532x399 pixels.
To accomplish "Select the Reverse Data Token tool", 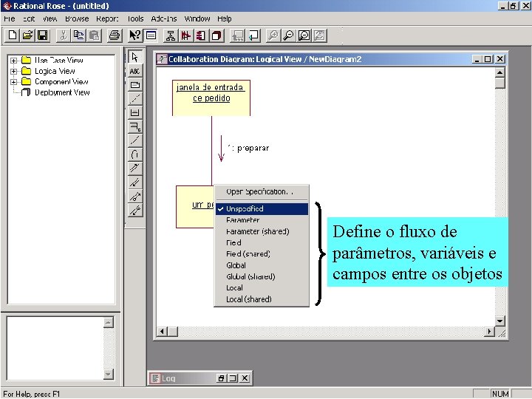I will pyautogui.click(x=135, y=210).
